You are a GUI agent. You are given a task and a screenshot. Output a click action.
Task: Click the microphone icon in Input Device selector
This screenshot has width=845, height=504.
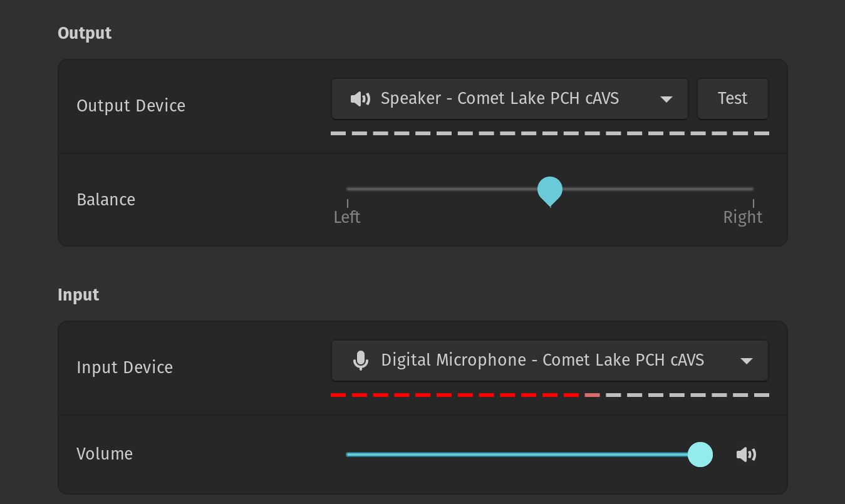click(361, 360)
